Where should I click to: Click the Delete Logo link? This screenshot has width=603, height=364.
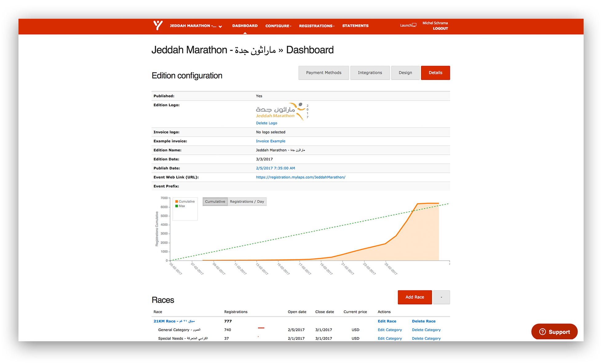[x=266, y=123]
